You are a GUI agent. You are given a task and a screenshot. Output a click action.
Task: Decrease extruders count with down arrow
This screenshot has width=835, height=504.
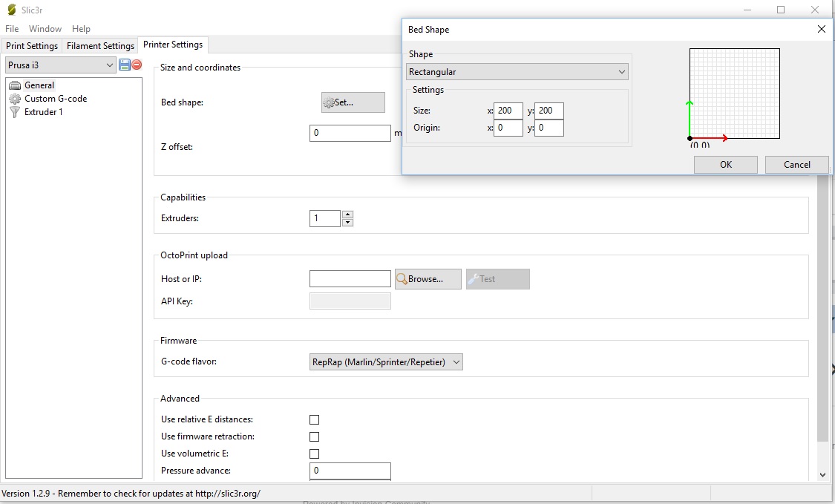[348, 222]
